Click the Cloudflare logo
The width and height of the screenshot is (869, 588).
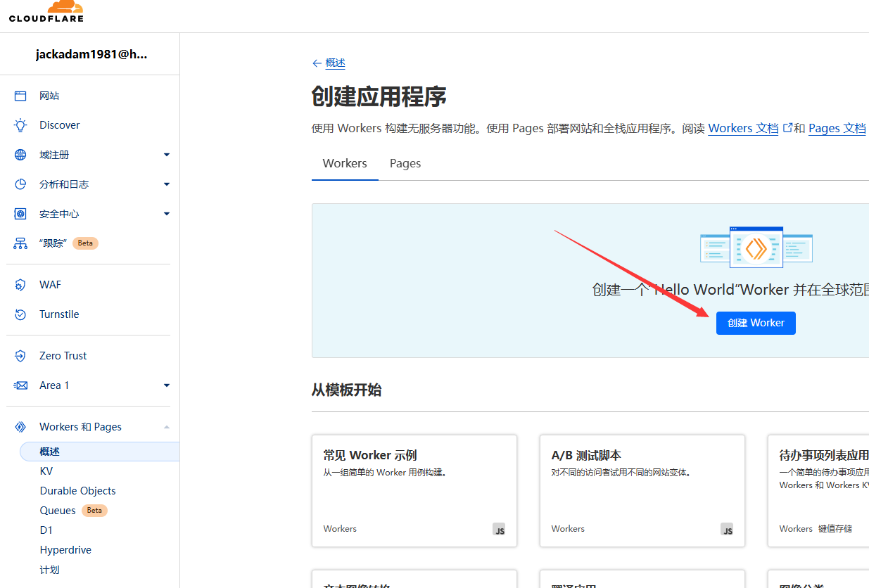tap(46, 11)
